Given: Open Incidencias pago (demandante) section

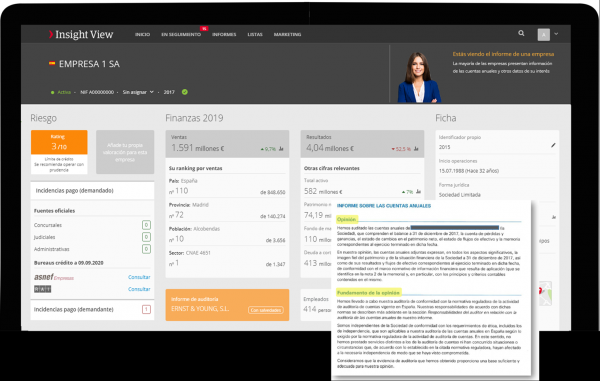Looking at the screenshot, I should tap(92, 309).
